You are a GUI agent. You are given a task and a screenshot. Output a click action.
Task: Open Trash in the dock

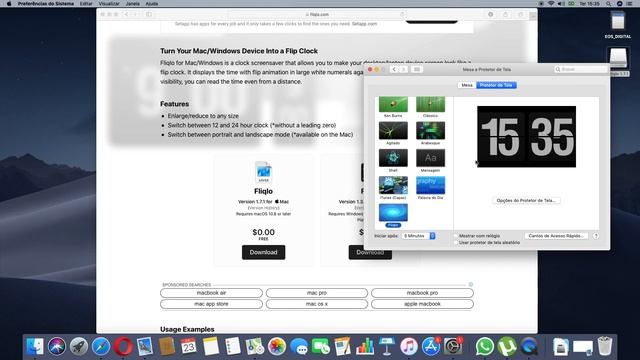(604, 347)
